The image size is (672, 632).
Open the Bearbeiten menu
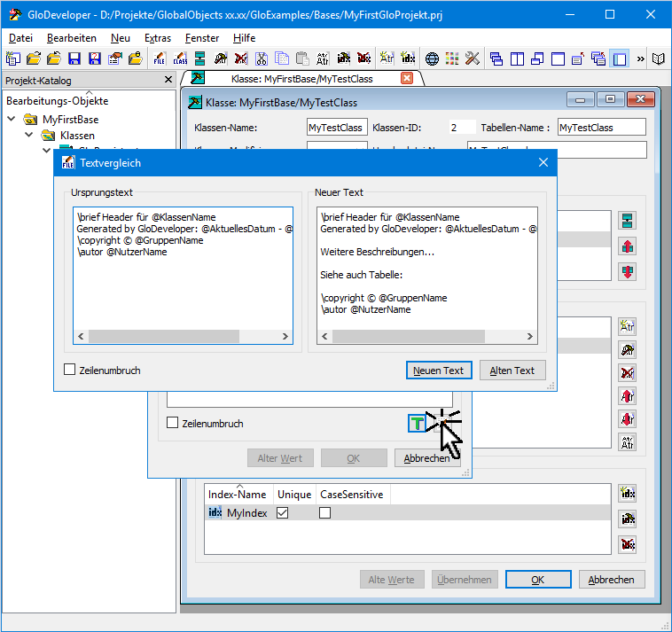(x=72, y=38)
